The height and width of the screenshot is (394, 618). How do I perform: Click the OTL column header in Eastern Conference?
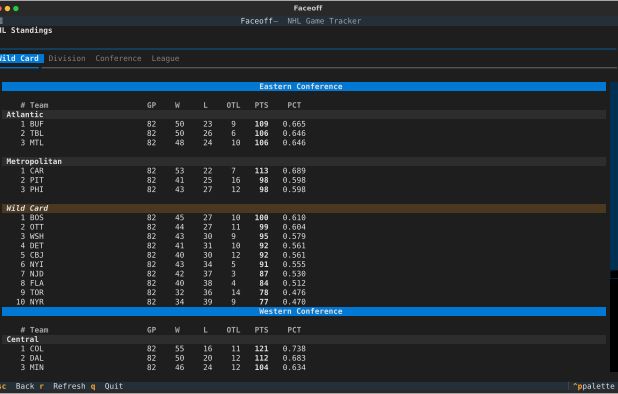pos(233,105)
